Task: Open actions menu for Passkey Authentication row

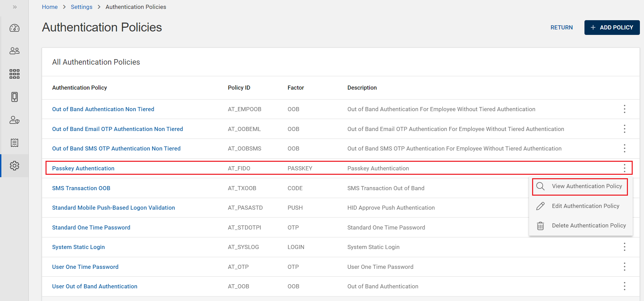Action: (624, 168)
